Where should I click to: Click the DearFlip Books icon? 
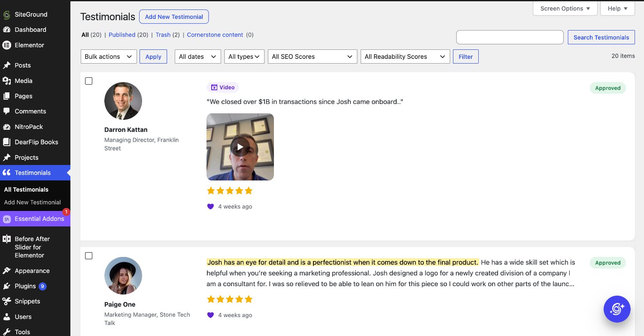click(x=6, y=142)
